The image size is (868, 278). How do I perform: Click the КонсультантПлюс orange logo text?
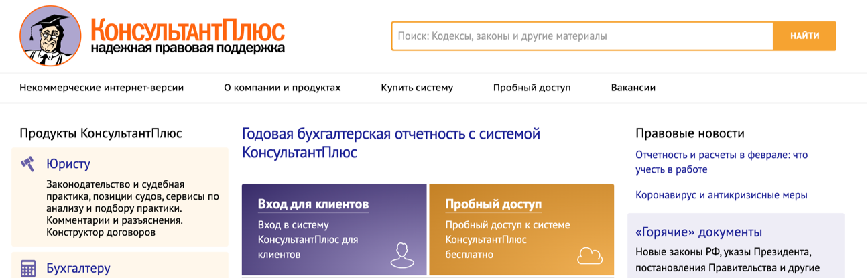(188, 29)
